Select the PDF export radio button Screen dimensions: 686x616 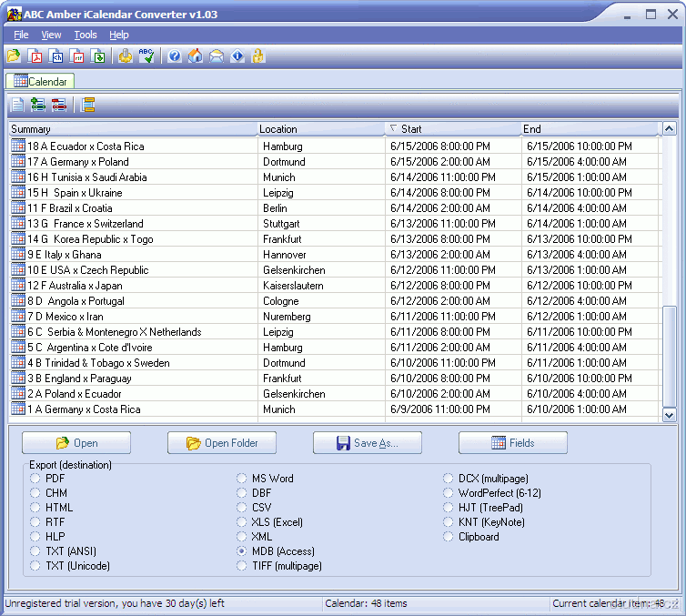[35, 479]
